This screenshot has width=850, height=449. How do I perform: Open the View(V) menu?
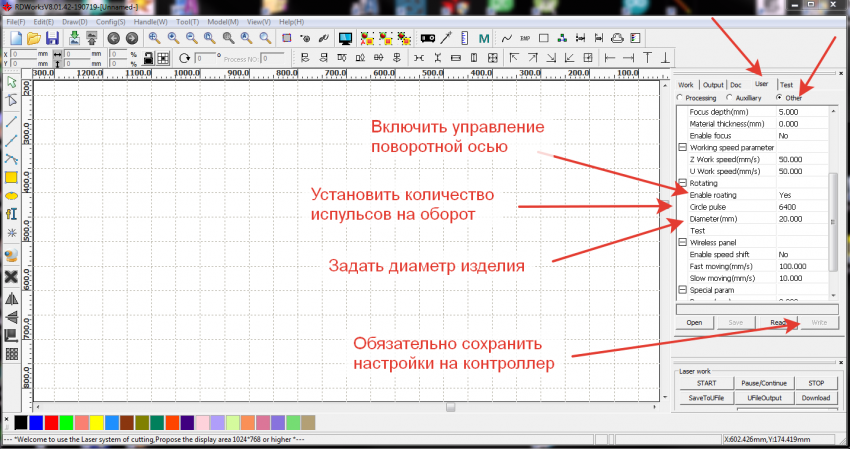coord(259,22)
